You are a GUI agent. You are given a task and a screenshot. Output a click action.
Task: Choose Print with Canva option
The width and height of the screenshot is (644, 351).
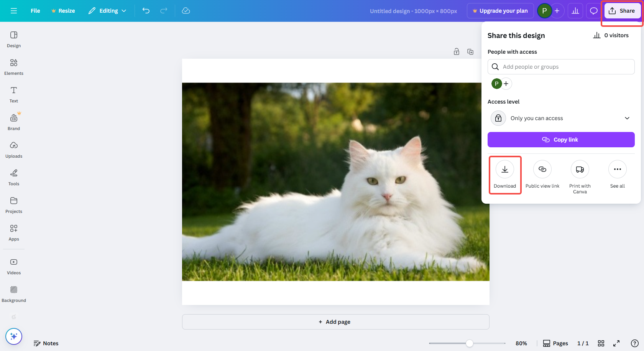580,177
